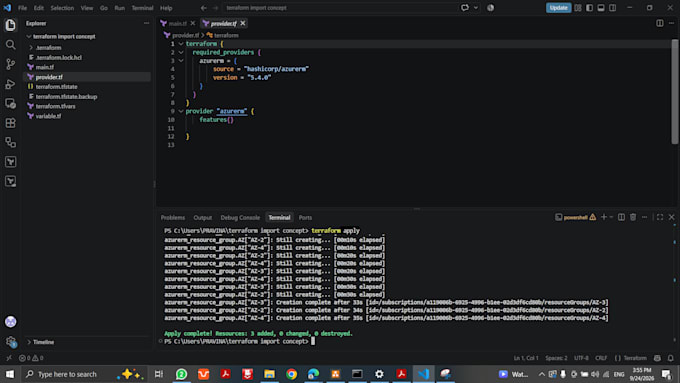
Task: Open terraform.tfstate in Explorer
Action: coord(56,87)
